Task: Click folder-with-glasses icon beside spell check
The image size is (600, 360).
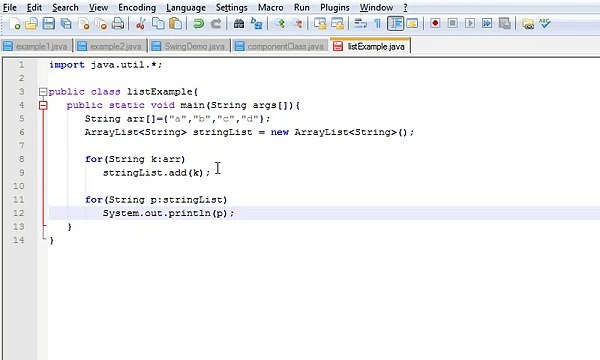Action: [x=528, y=24]
